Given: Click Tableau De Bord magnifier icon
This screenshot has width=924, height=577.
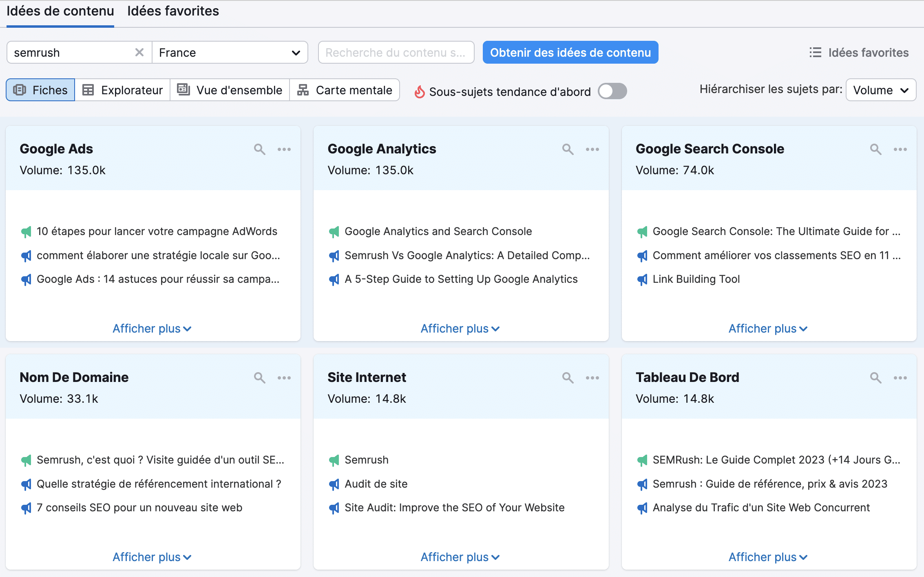Looking at the screenshot, I should coord(876,378).
